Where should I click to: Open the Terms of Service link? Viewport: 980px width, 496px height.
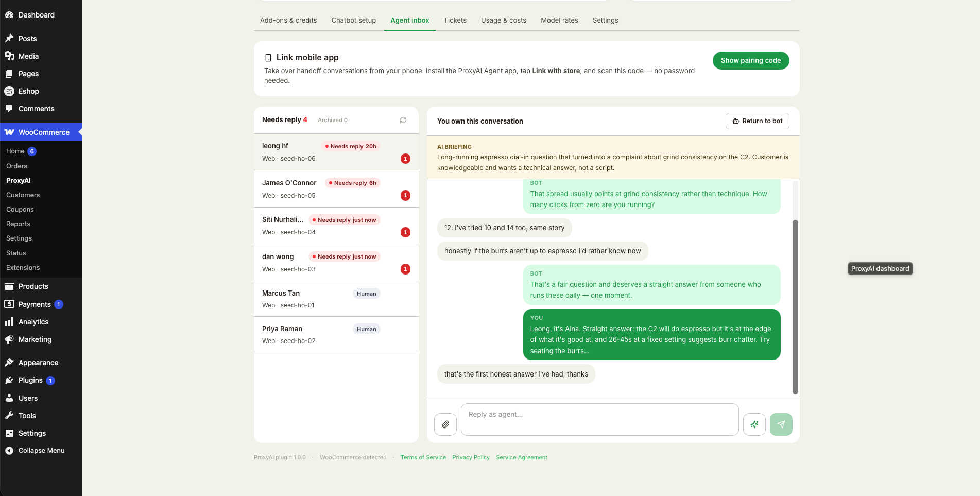point(423,457)
